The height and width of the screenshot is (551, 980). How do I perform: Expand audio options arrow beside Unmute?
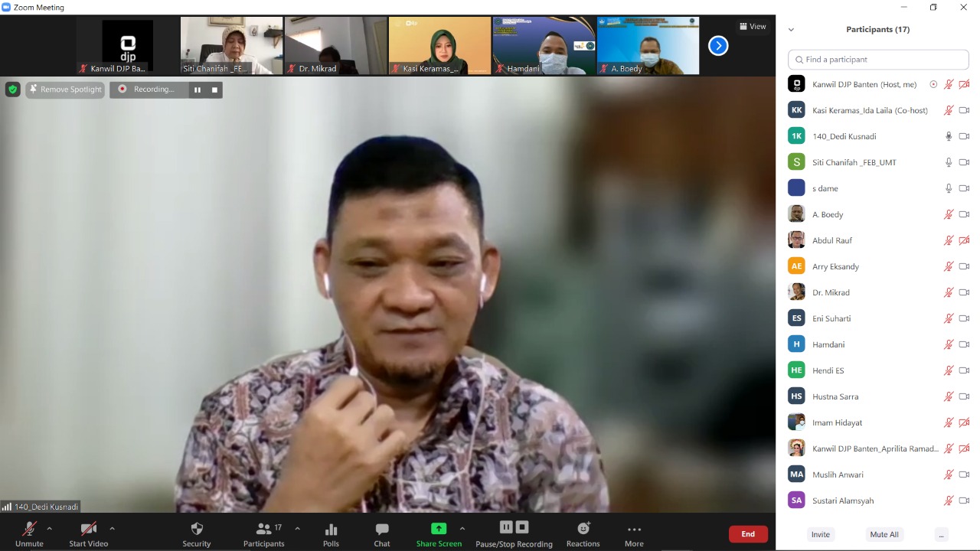pyautogui.click(x=50, y=528)
